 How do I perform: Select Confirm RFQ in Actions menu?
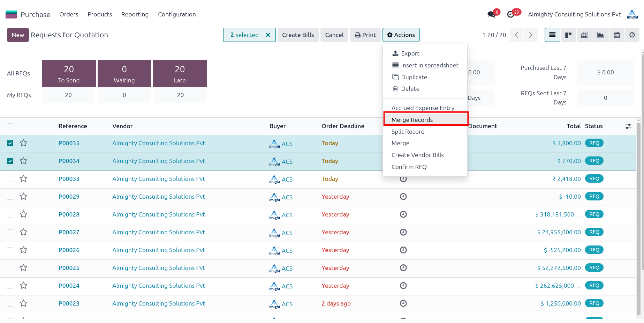coord(409,167)
